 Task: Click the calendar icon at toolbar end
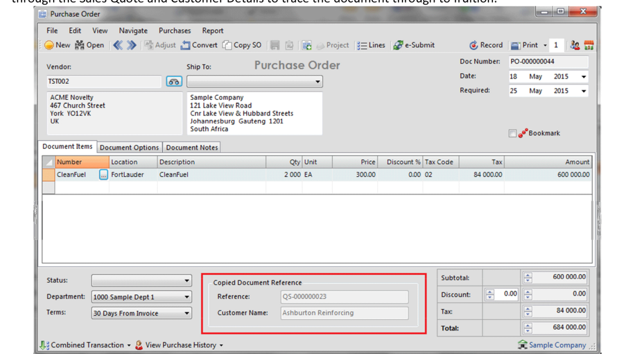pos(589,45)
